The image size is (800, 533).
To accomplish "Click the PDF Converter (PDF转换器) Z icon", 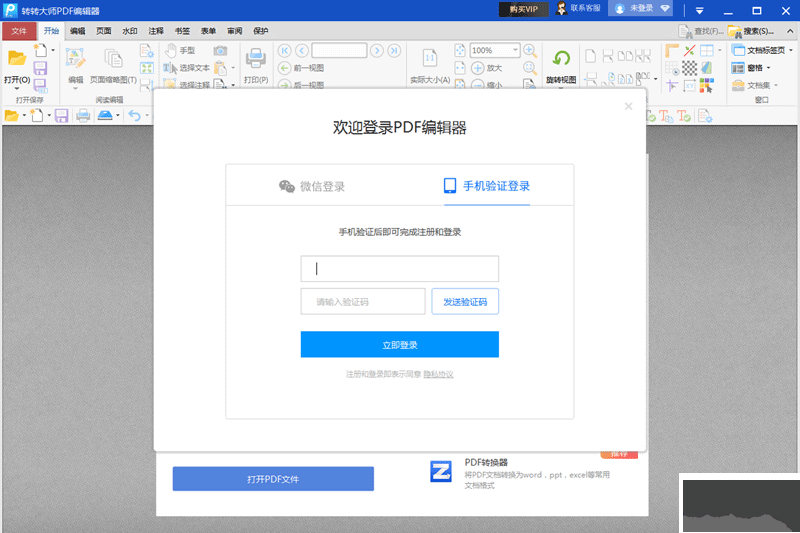I will click(x=440, y=471).
